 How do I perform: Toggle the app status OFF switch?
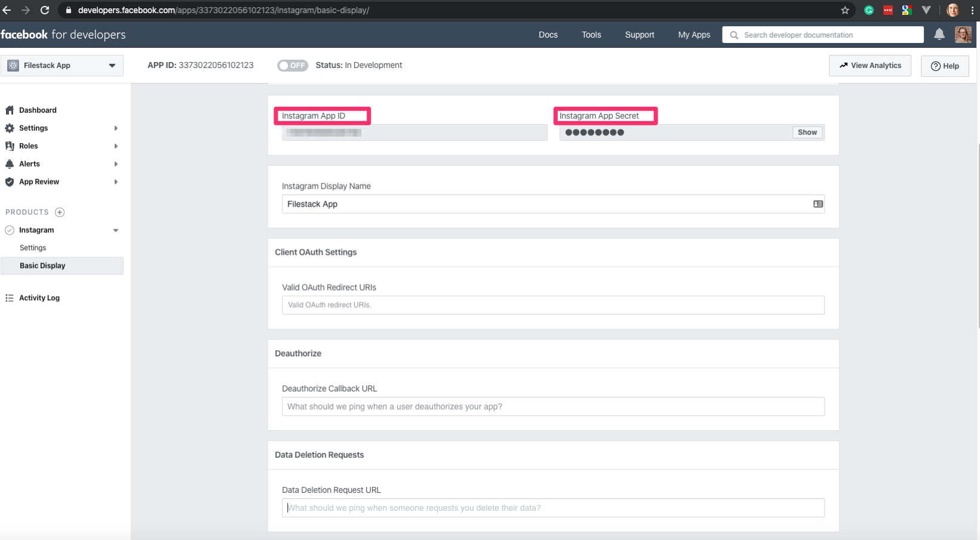point(293,65)
